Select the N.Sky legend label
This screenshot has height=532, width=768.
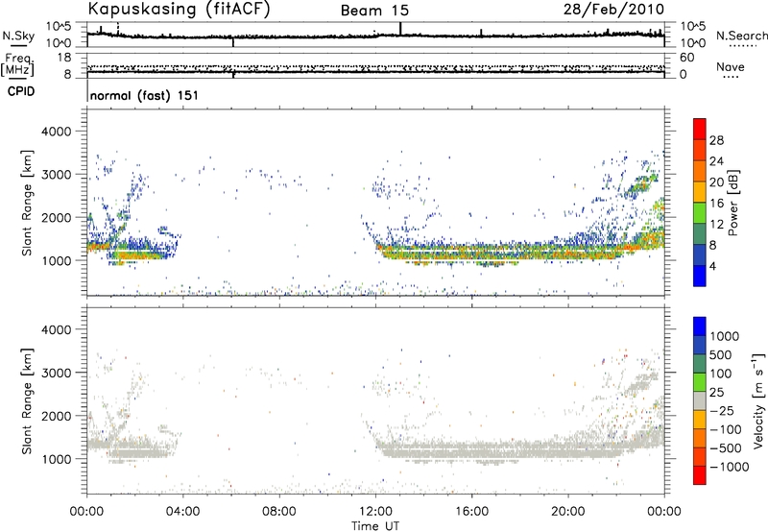point(18,36)
